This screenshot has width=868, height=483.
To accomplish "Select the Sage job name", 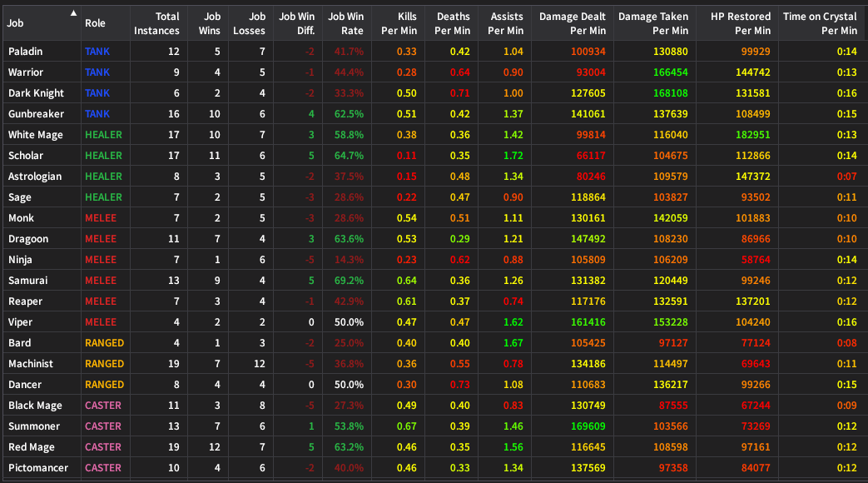I will click(19, 197).
